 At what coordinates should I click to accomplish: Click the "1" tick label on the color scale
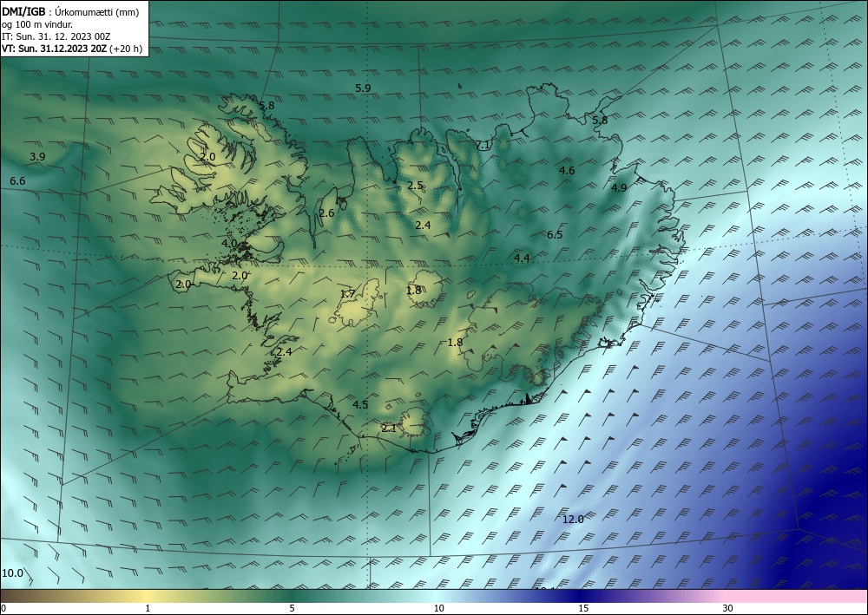[x=148, y=609]
